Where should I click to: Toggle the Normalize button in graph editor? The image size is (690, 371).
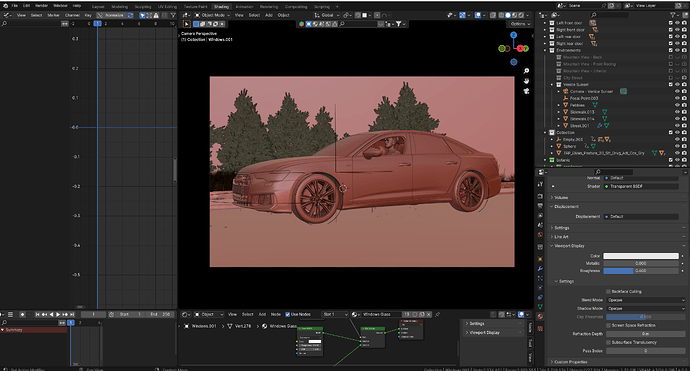[111, 15]
